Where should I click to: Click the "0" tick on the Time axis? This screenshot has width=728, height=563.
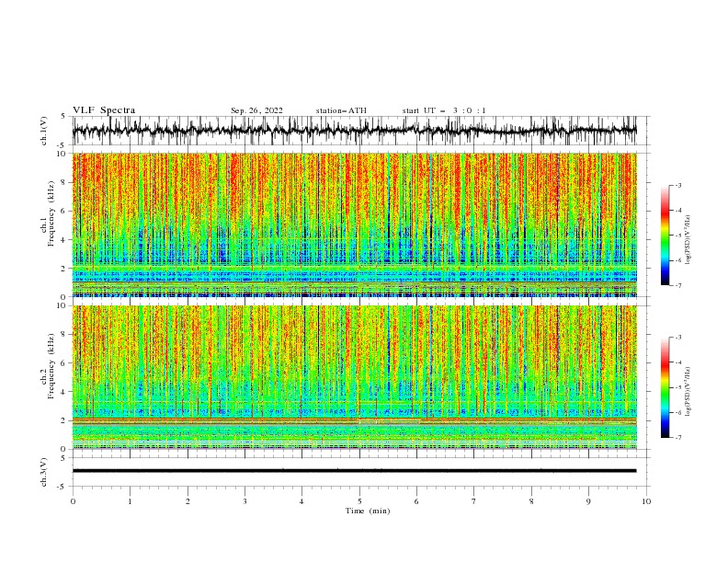(73, 501)
